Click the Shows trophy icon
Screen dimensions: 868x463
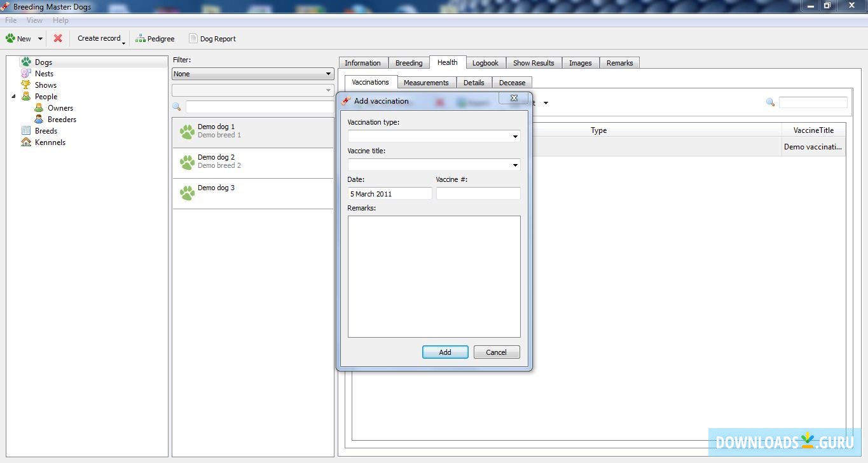(26, 85)
